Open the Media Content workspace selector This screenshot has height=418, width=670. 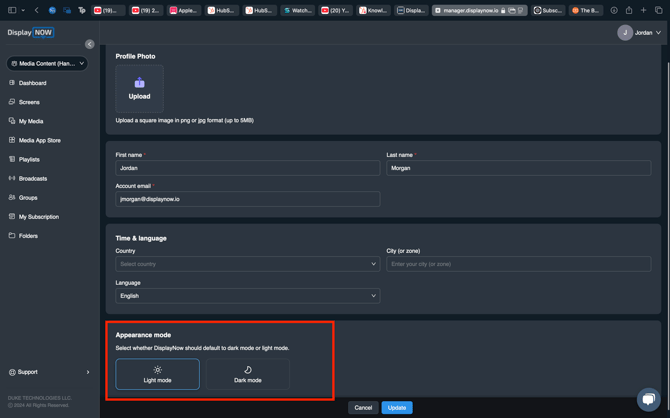click(47, 63)
